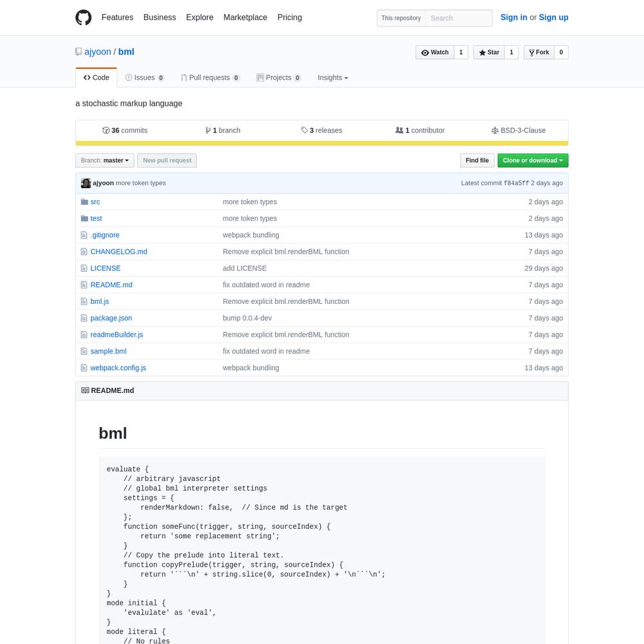The width and height of the screenshot is (644, 644).
Task: Click the .gitignore file icon
Action: click(84, 235)
